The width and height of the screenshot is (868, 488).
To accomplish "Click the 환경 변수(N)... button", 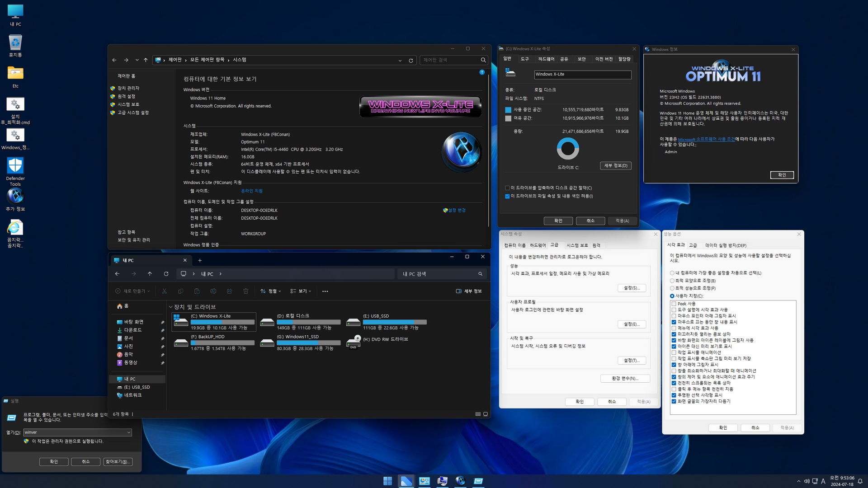I will click(625, 379).
